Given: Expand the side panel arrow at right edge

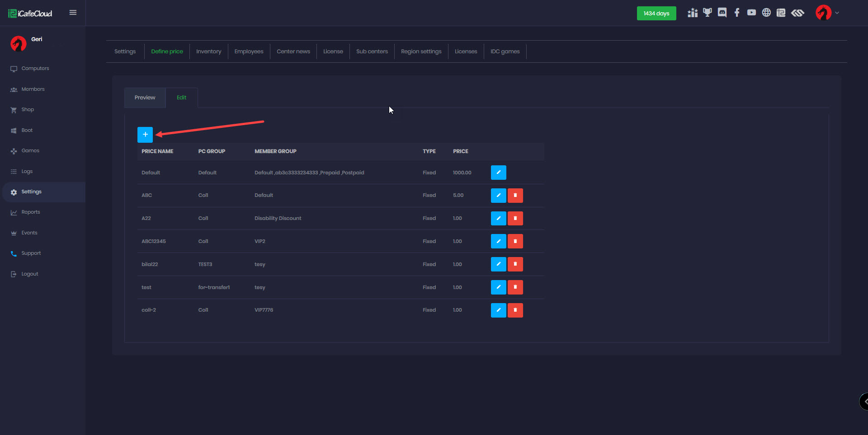Looking at the screenshot, I should click(864, 401).
